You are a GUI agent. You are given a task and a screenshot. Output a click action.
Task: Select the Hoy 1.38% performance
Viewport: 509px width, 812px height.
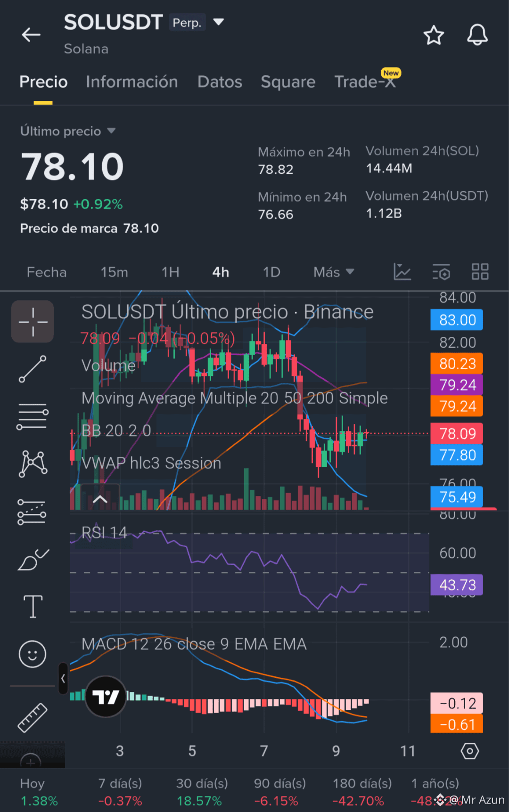click(39, 792)
